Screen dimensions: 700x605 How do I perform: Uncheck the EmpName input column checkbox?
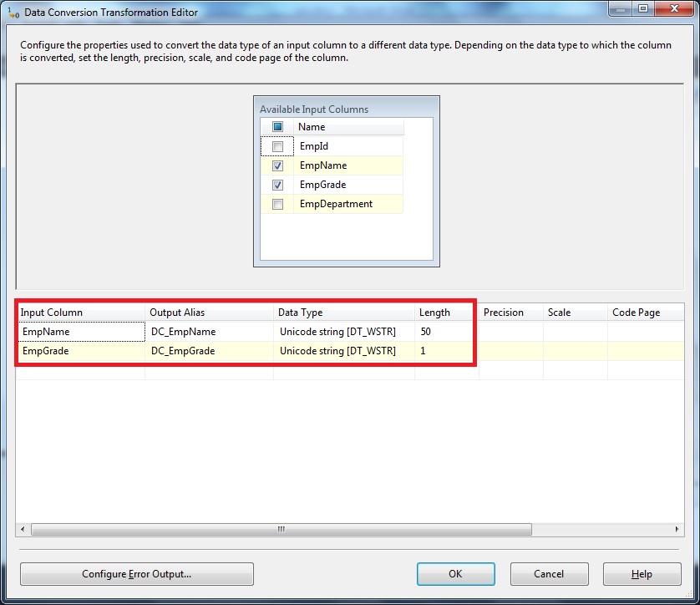(x=277, y=165)
